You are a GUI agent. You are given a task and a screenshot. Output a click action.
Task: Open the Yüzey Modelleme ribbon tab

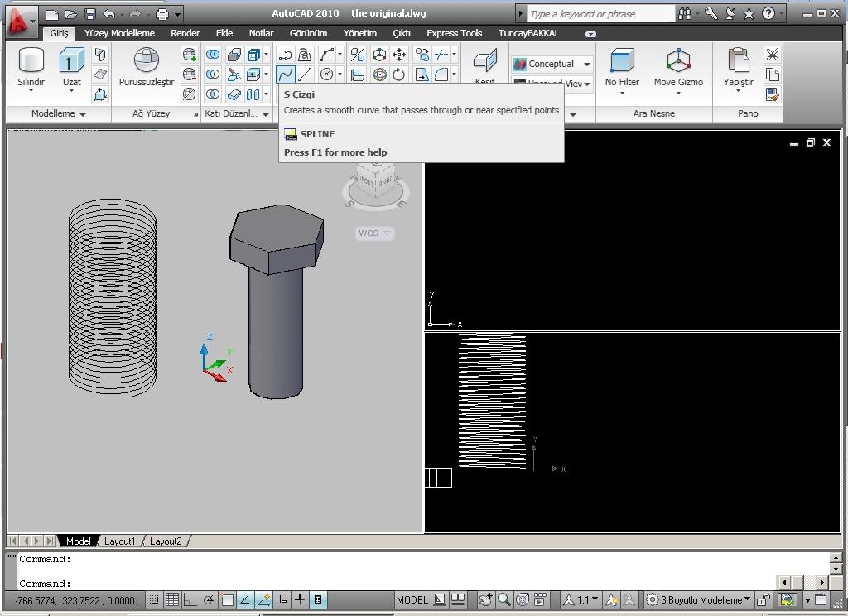[119, 33]
